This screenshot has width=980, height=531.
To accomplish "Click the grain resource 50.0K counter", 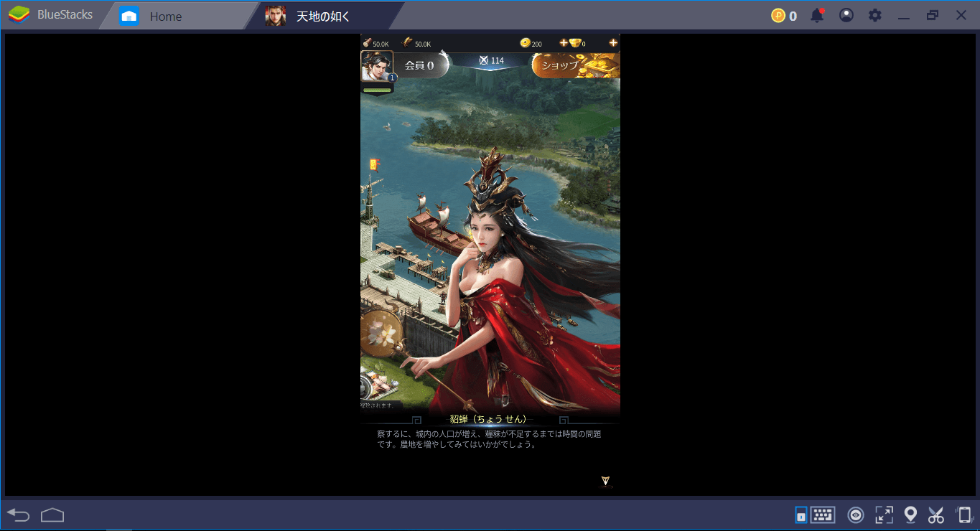I will pos(416,43).
